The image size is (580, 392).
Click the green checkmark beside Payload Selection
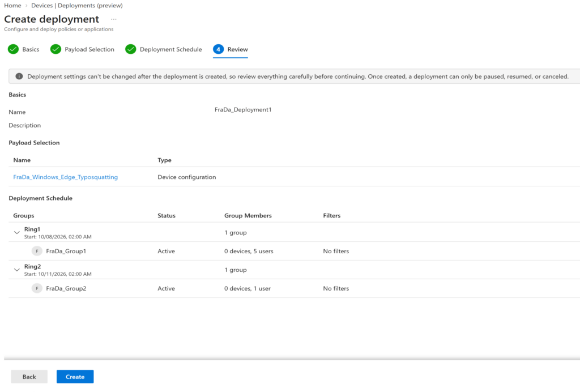[x=56, y=49]
